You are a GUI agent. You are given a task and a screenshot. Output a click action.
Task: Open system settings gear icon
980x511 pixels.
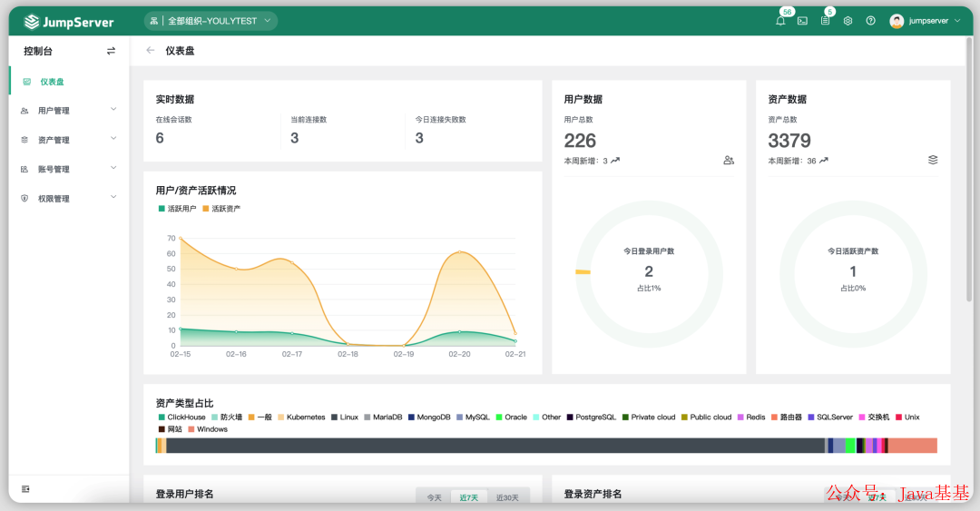848,21
